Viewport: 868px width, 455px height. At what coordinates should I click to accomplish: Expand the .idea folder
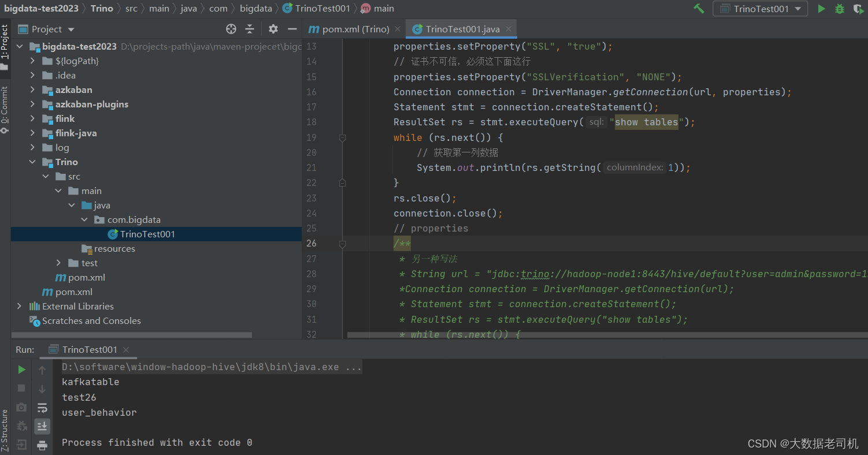click(33, 75)
